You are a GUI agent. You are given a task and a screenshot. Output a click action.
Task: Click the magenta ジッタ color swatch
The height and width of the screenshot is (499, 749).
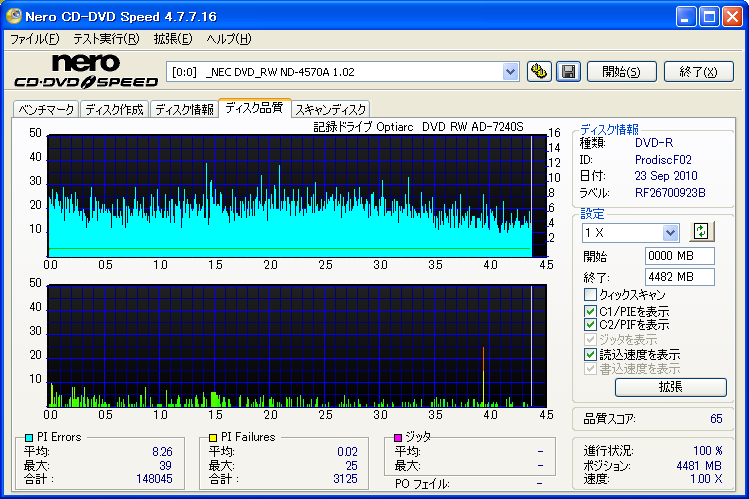397,437
